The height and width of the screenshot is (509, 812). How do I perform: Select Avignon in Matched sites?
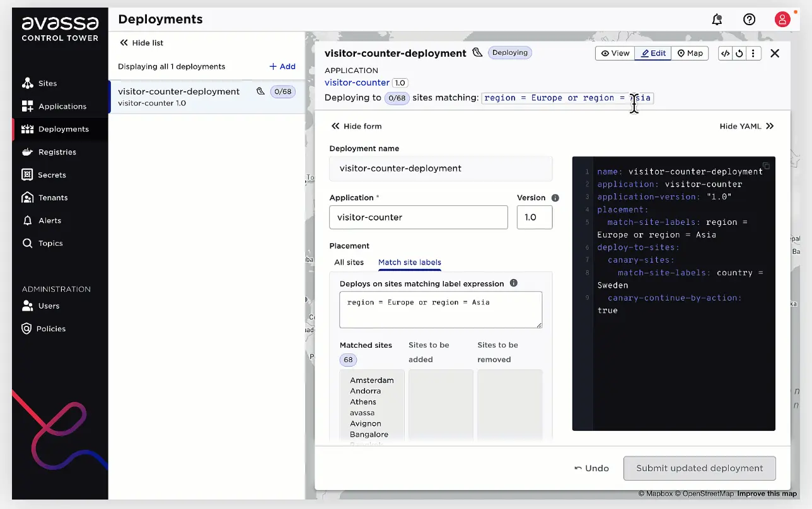click(366, 423)
